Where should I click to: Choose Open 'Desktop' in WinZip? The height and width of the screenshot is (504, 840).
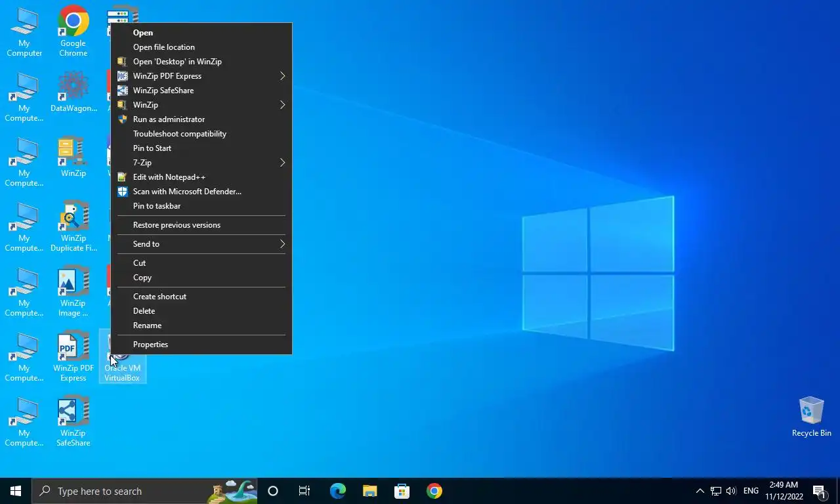(201, 61)
